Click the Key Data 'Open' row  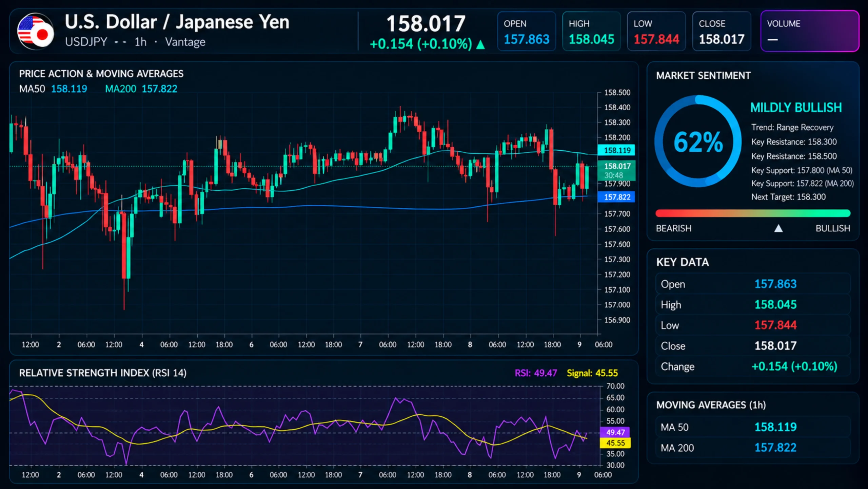point(753,284)
